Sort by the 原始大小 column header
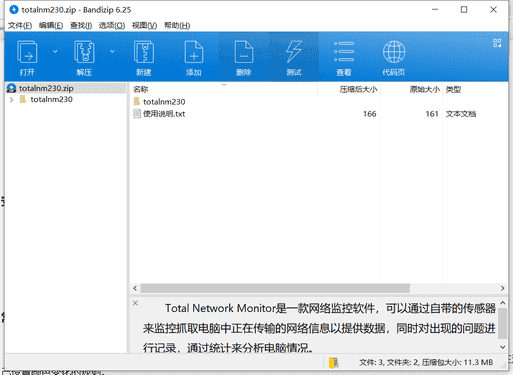This screenshot has height=375, width=513. coord(424,89)
